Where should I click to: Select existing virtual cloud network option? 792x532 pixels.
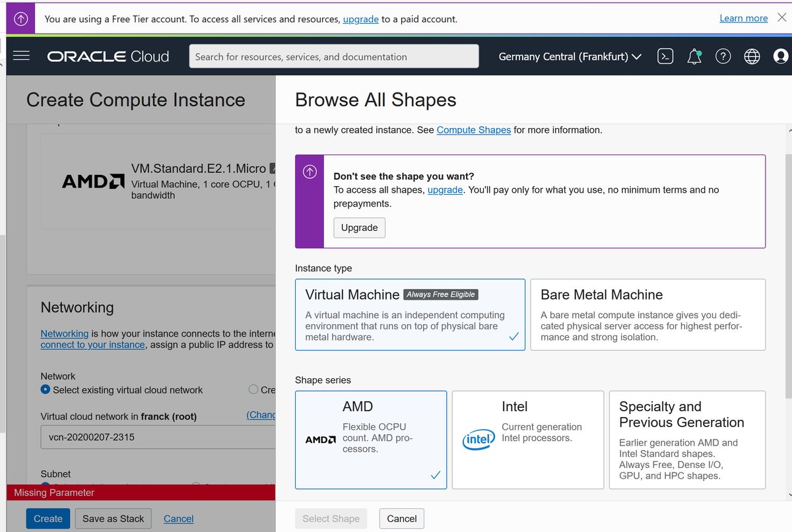[x=46, y=389]
